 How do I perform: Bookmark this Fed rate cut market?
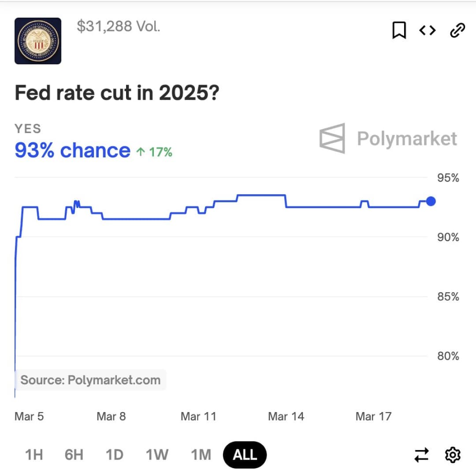tap(399, 30)
